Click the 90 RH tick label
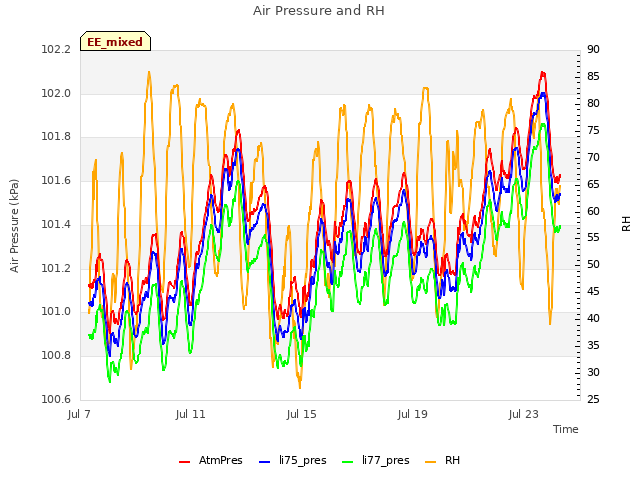This screenshot has width=640, height=480. [593, 50]
